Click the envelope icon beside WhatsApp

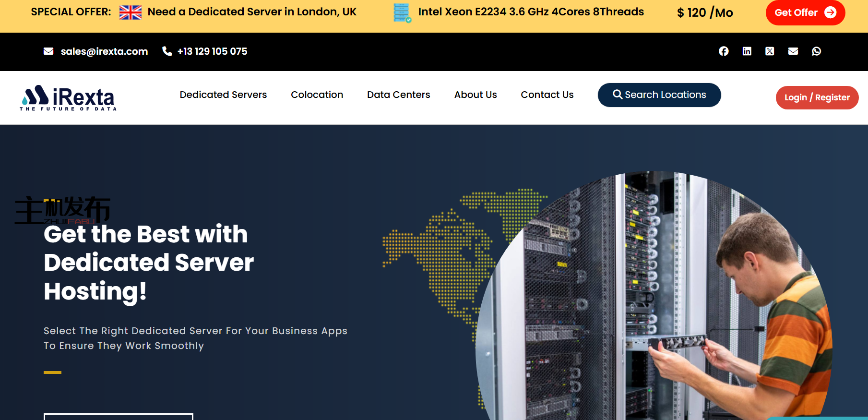point(793,51)
